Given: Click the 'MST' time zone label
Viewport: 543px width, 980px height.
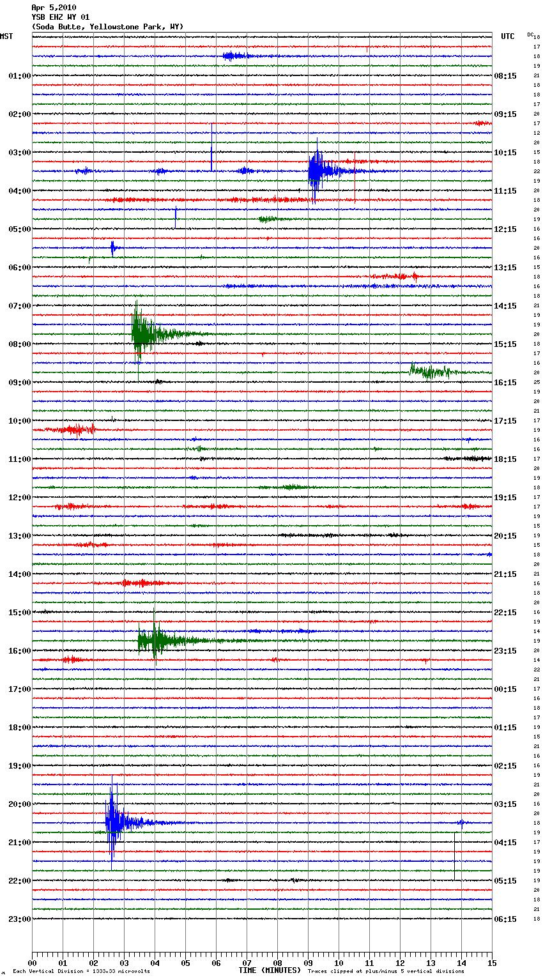Looking at the screenshot, I should pos(6,36).
